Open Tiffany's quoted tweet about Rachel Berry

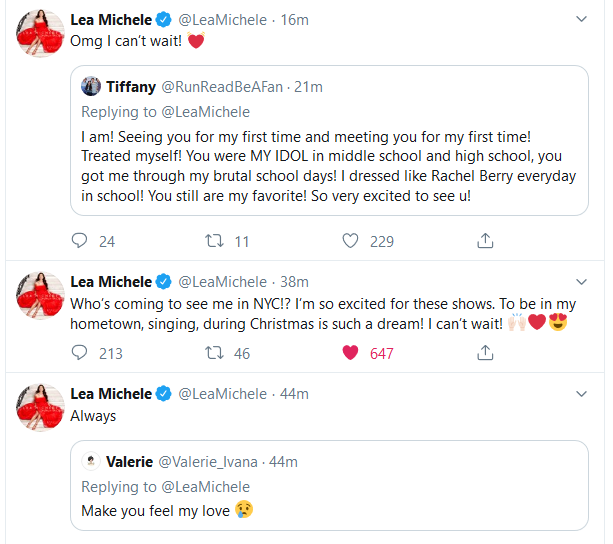[x=330, y=165]
